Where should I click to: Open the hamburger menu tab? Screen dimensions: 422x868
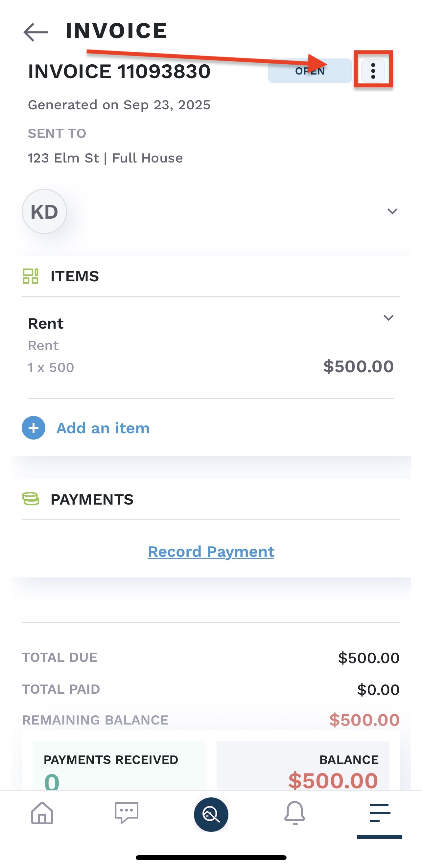[x=380, y=813]
